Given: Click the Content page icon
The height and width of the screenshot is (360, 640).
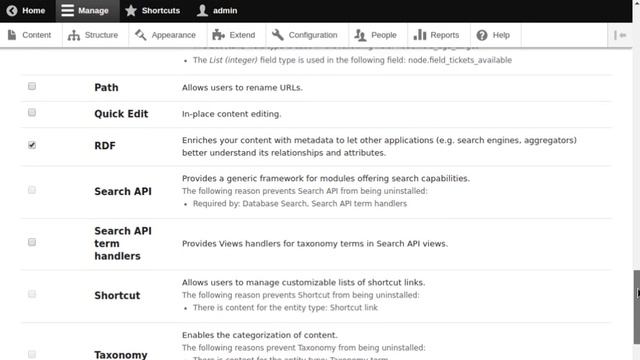Looking at the screenshot, I should 12,35.
